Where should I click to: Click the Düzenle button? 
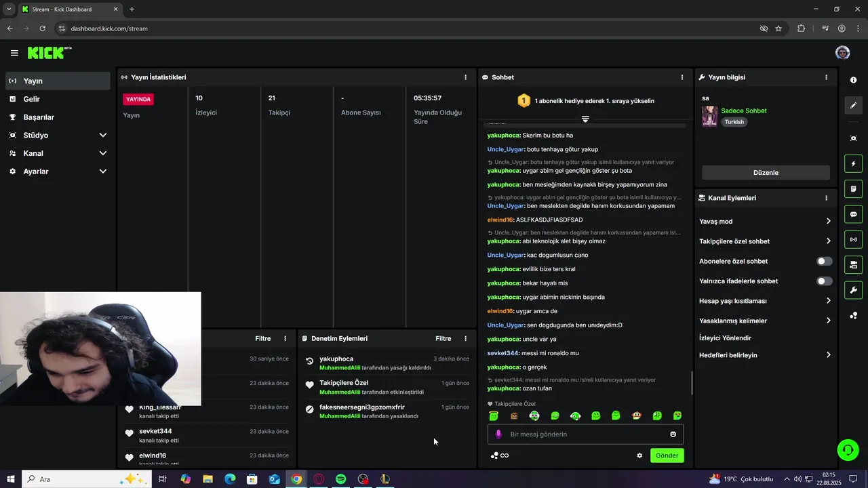(766, 172)
